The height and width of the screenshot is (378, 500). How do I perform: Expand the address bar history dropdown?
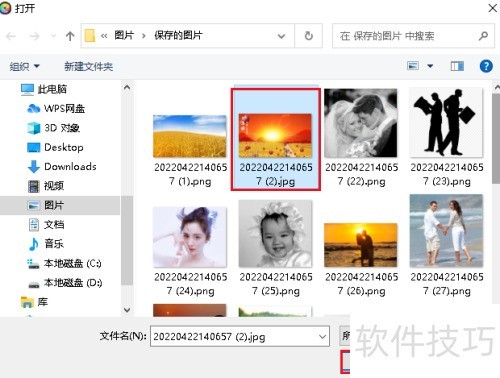coord(282,36)
